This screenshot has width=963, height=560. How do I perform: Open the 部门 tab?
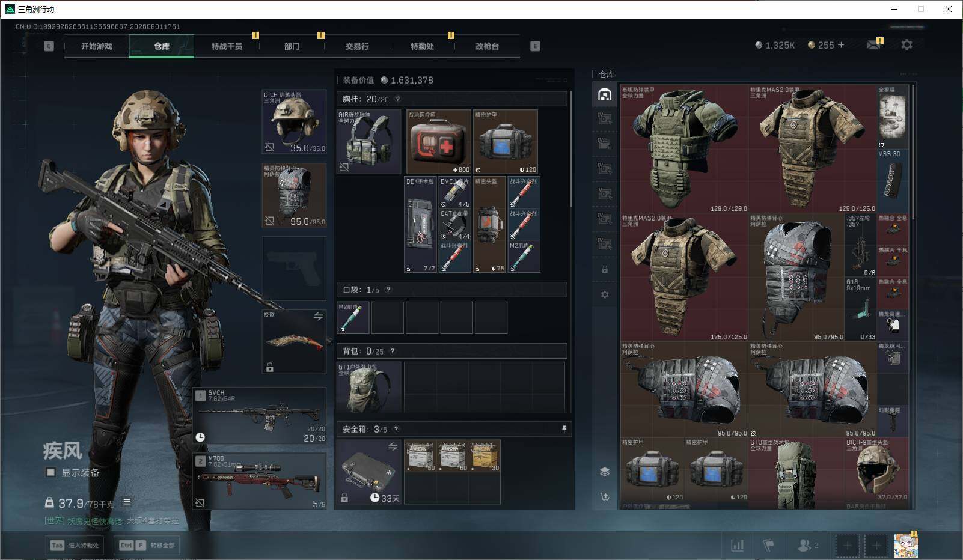[292, 46]
